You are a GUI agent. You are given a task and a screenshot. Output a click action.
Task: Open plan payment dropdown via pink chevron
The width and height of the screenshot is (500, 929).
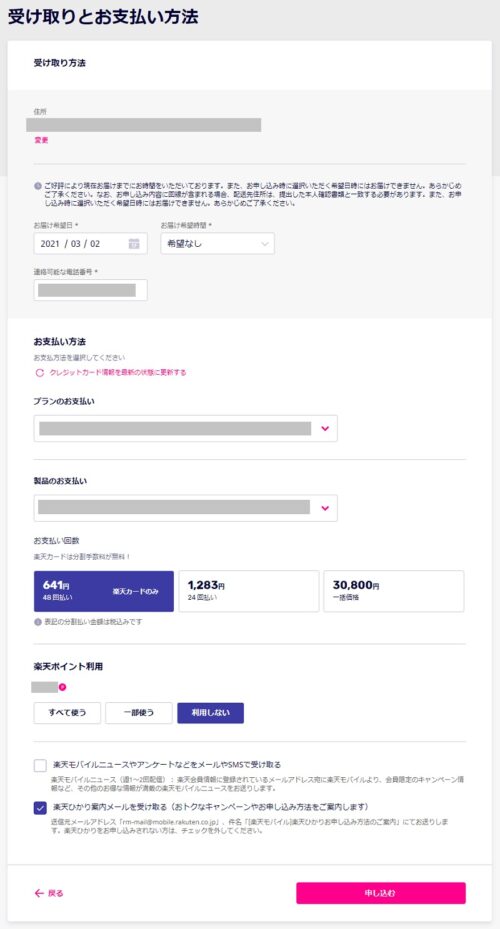(325, 428)
